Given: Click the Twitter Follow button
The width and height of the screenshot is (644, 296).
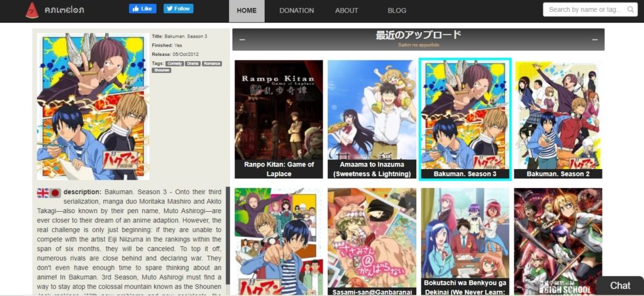Looking at the screenshot, I should 178,9.
